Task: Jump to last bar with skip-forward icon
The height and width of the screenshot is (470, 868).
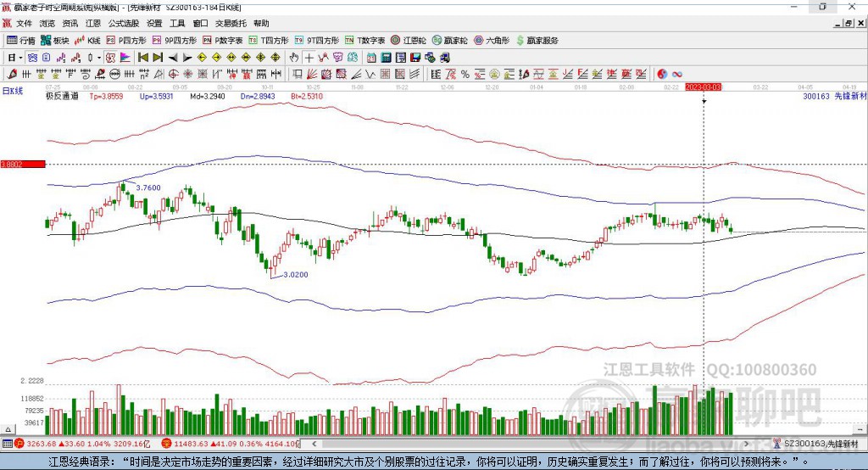Action: point(158,58)
